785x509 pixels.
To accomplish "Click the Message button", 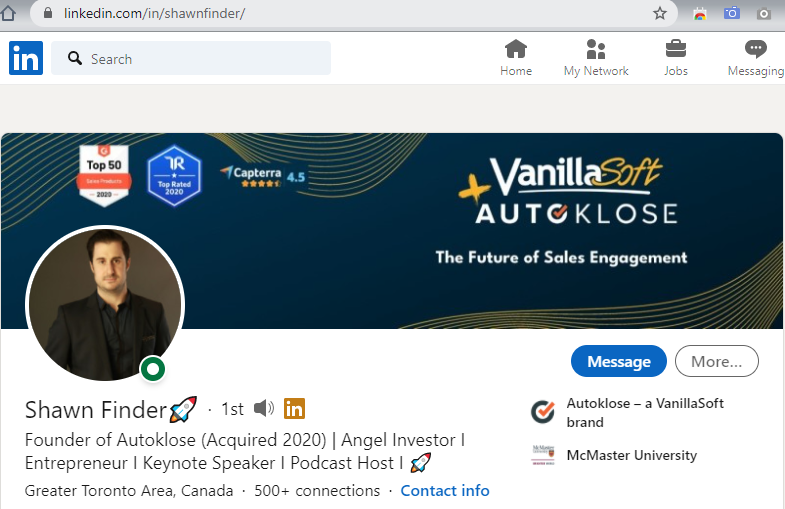I will click(x=619, y=361).
